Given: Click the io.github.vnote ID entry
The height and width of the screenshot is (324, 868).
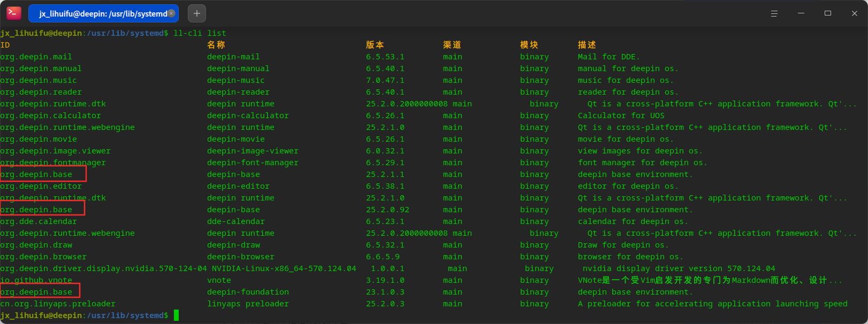Looking at the screenshot, I should pos(36,280).
